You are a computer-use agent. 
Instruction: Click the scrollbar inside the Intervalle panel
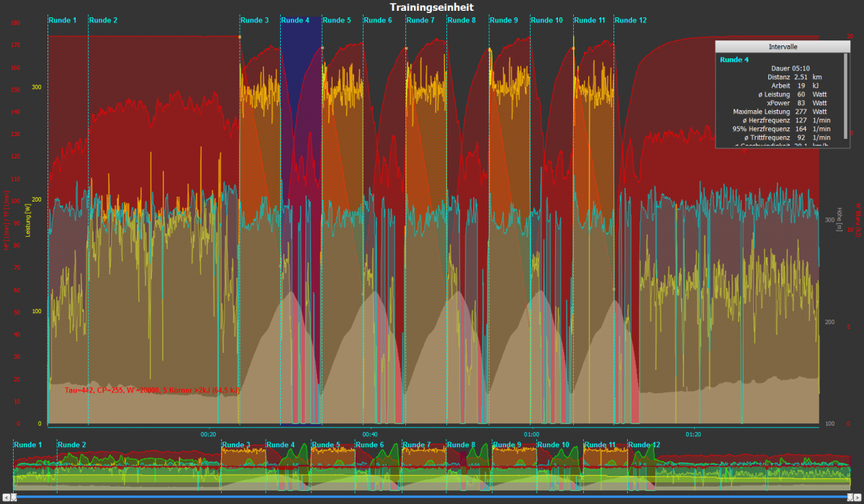tap(846, 94)
